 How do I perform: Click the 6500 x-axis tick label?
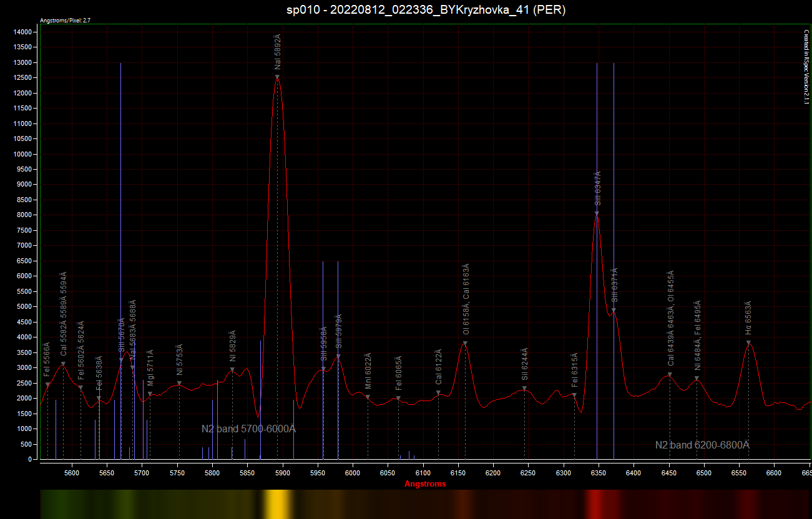pos(704,473)
